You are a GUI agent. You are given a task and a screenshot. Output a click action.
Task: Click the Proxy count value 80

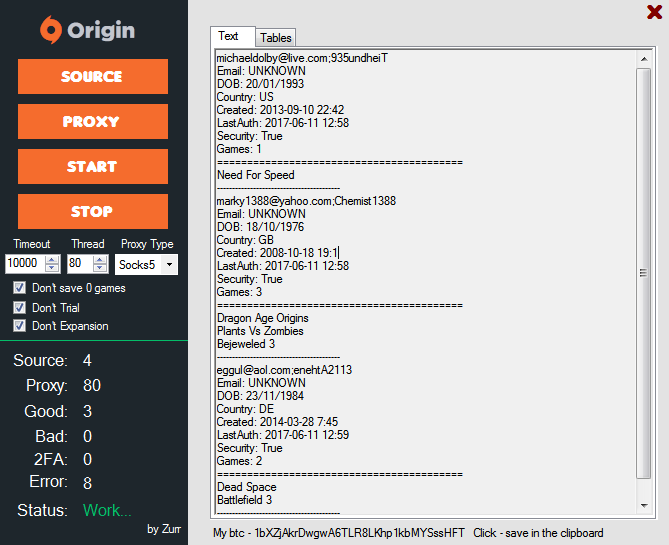(92, 385)
